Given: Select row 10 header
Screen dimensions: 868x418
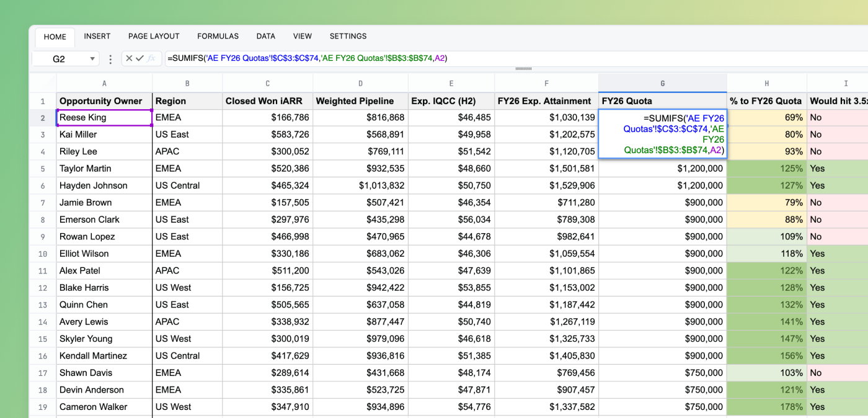Looking at the screenshot, I should [42, 254].
